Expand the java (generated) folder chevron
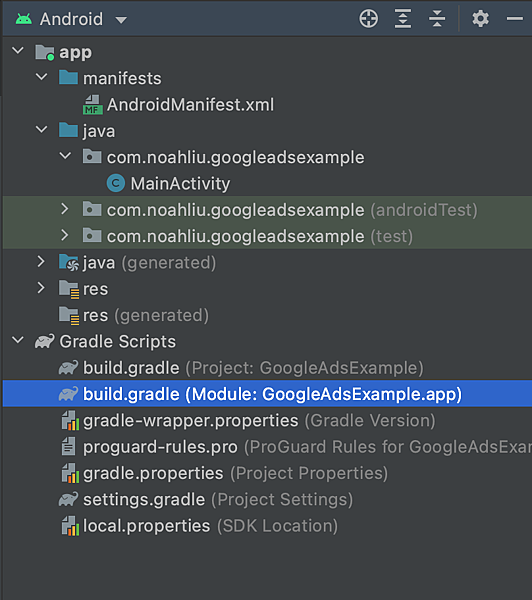Image resolution: width=532 pixels, height=600 pixels. (x=41, y=262)
